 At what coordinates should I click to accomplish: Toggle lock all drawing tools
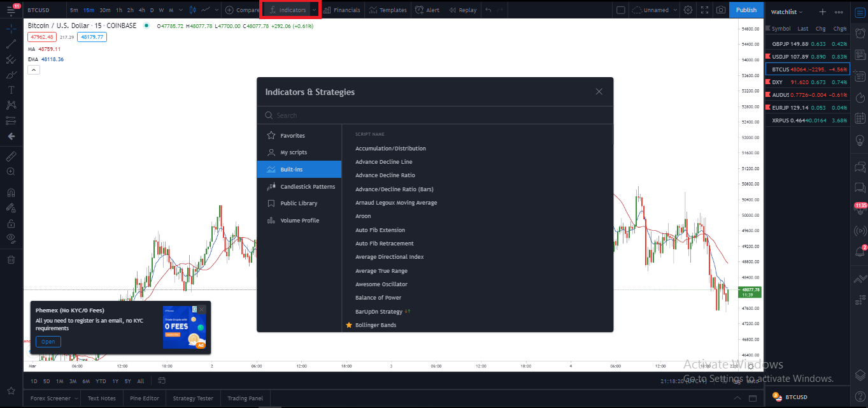[11, 224]
